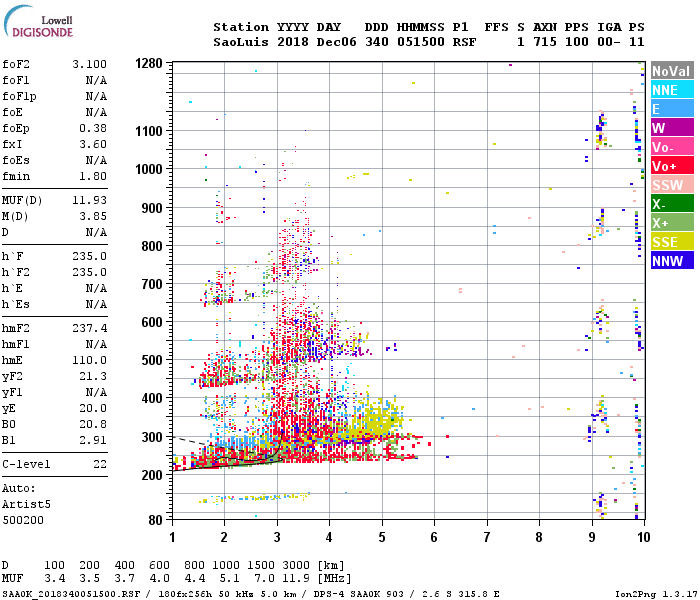This screenshot has height=600, width=700.
Task: Click the y-axis label 600
Action: [152, 322]
